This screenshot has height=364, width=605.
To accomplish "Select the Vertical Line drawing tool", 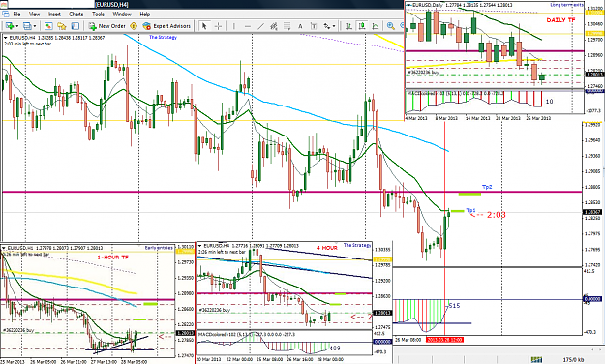I will [x=233, y=26].
